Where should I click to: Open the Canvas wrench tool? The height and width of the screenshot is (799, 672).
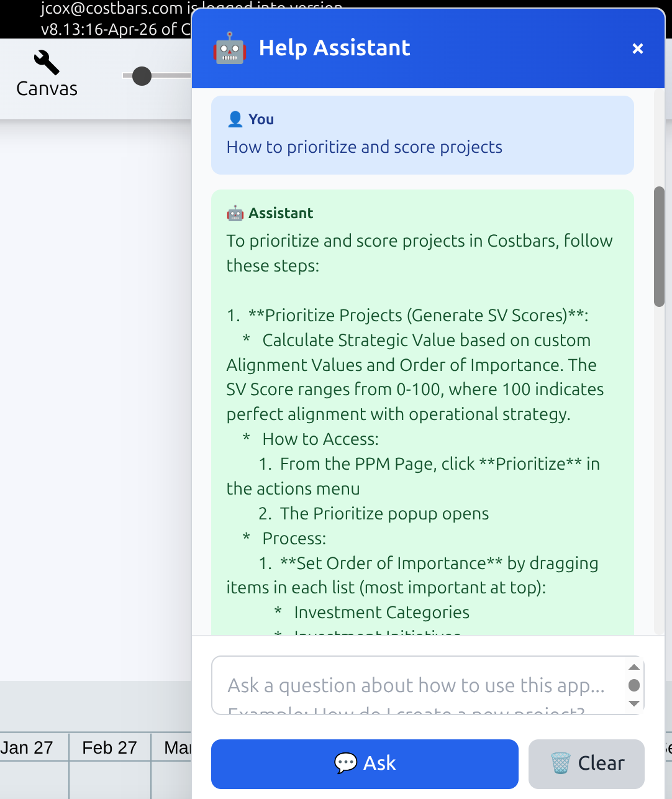coord(47,74)
